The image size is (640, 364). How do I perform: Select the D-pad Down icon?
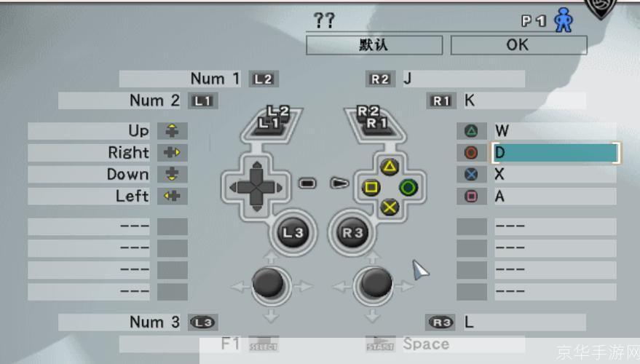pyautogui.click(x=173, y=174)
